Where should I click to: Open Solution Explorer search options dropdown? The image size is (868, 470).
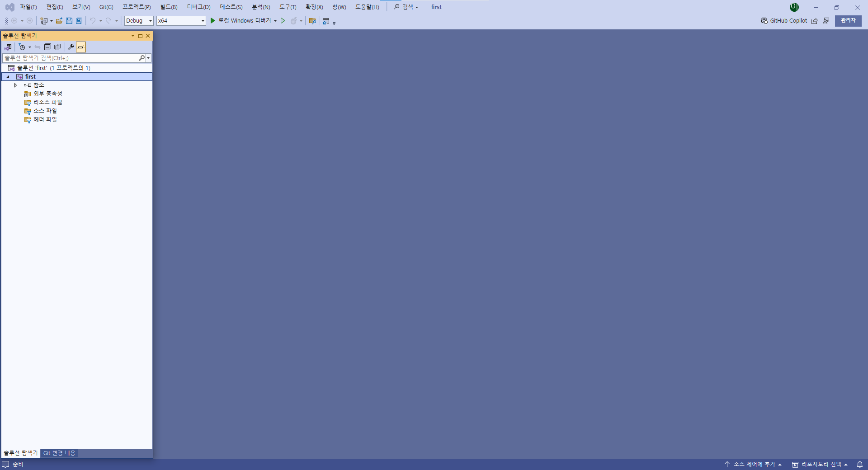pos(148,58)
